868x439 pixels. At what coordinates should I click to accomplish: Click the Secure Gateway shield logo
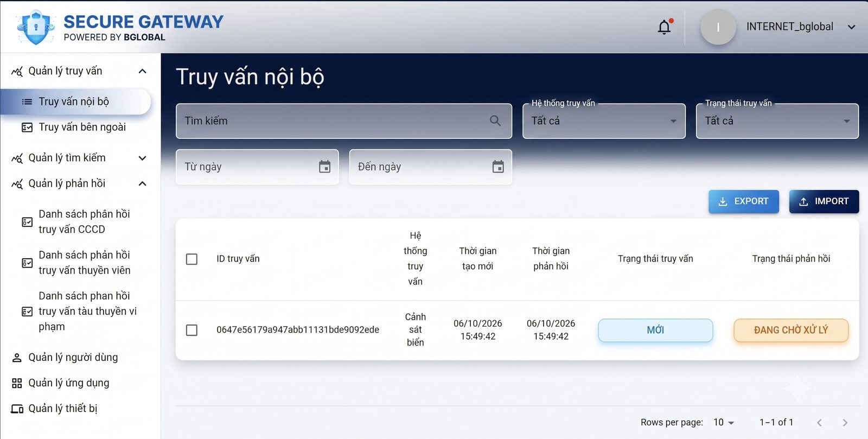36,27
